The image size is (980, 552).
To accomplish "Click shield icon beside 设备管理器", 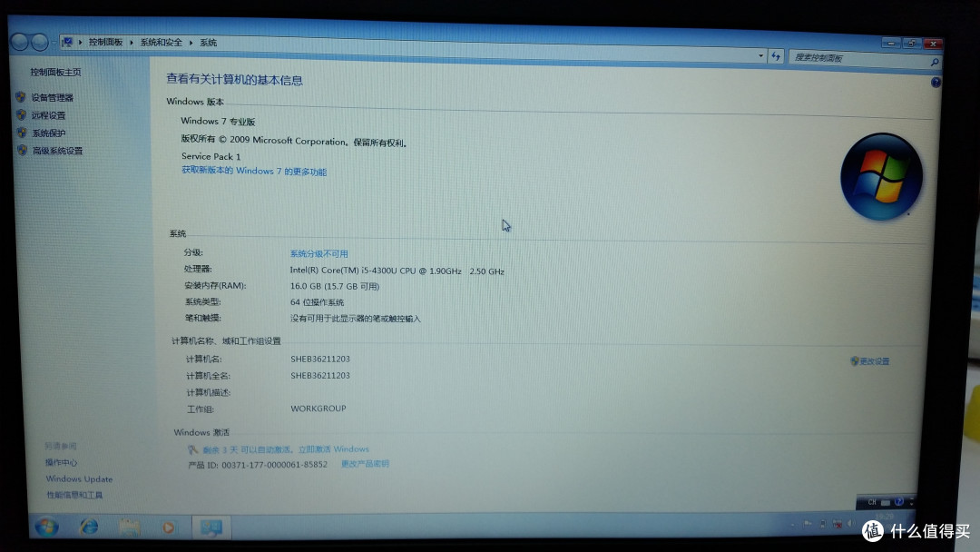I will coord(21,97).
